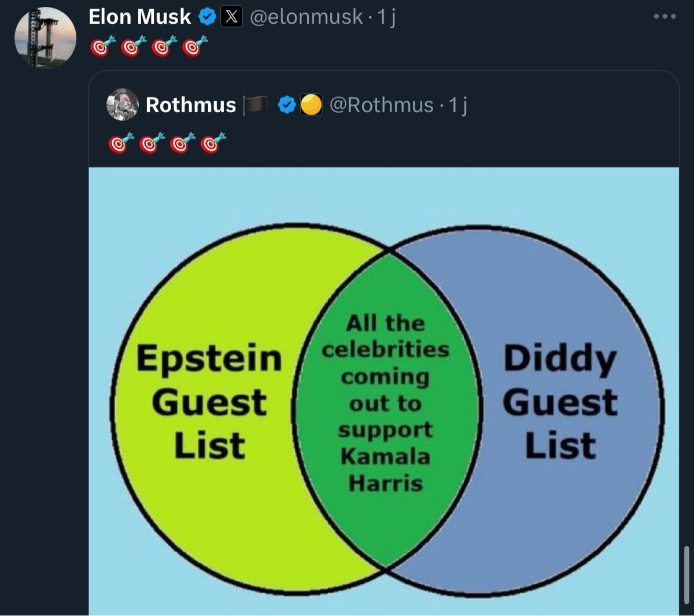The height and width of the screenshot is (616, 694).
Task: Click the timestamp on Elon Musk's post
Action: coord(386,17)
